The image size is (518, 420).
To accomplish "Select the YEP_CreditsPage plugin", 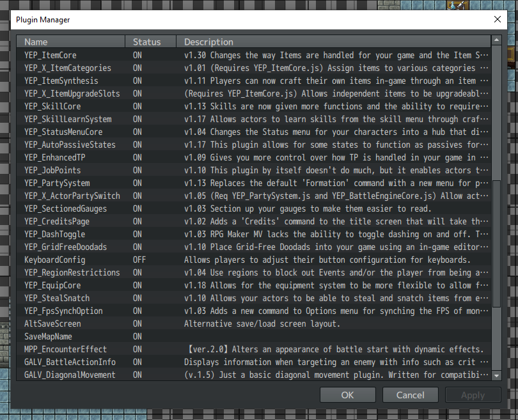I will [x=254, y=222].
